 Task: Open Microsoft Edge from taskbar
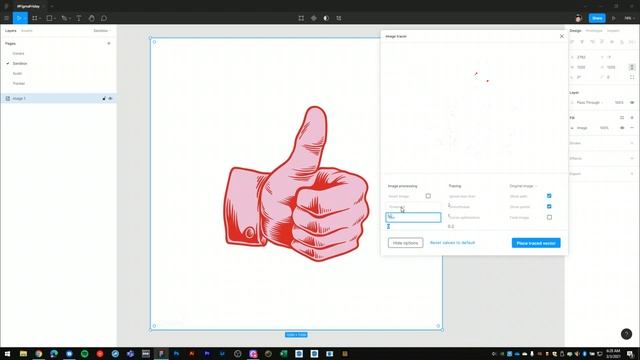[54, 353]
